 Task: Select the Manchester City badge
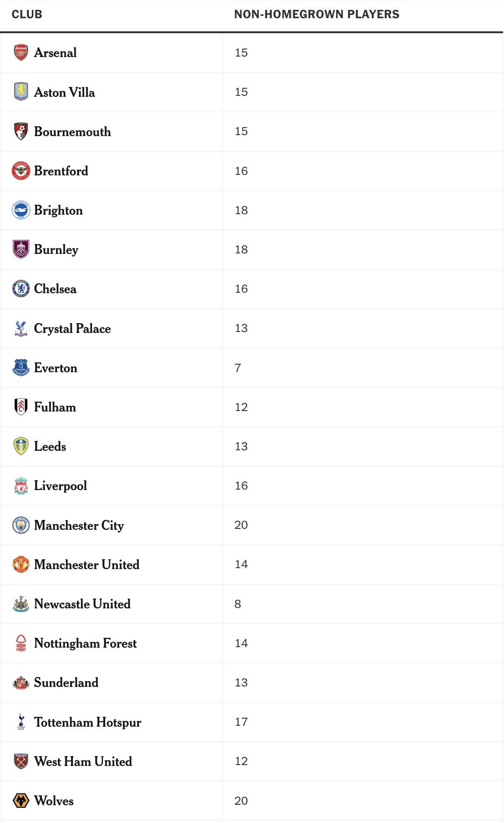(x=21, y=525)
